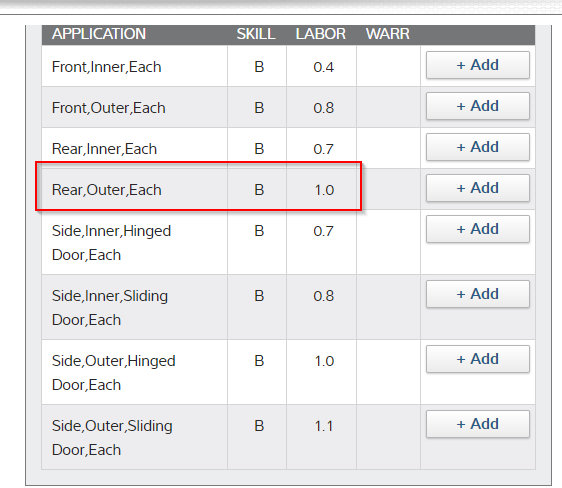Click labor value 1.1 in the last row

coord(323,426)
